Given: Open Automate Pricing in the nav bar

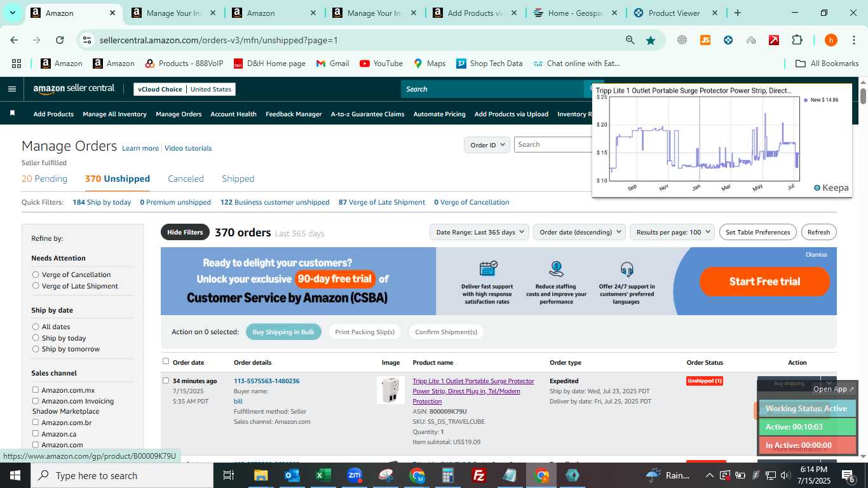Looking at the screenshot, I should point(439,114).
